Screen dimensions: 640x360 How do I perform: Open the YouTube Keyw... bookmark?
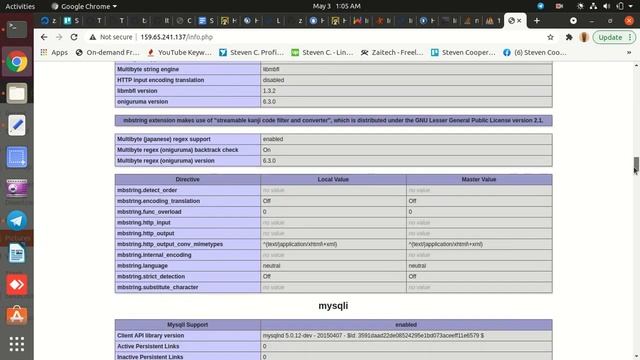pos(180,52)
